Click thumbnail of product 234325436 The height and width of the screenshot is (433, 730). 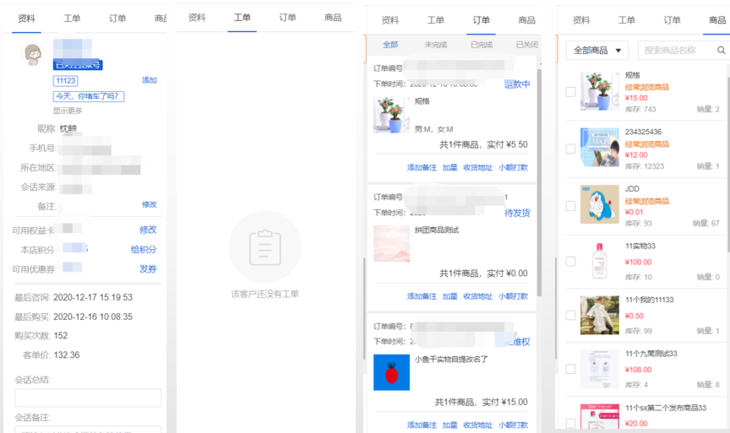tap(600, 147)
